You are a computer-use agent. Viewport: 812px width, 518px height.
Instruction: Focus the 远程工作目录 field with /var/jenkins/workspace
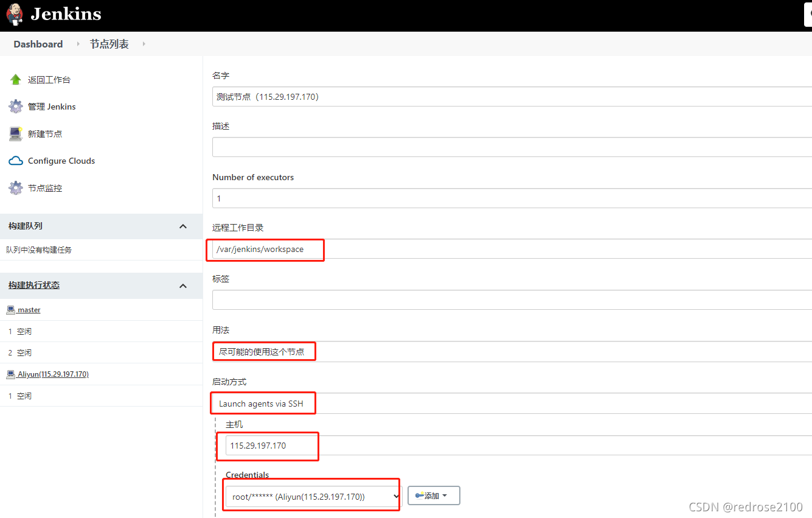tap(512, 249)
